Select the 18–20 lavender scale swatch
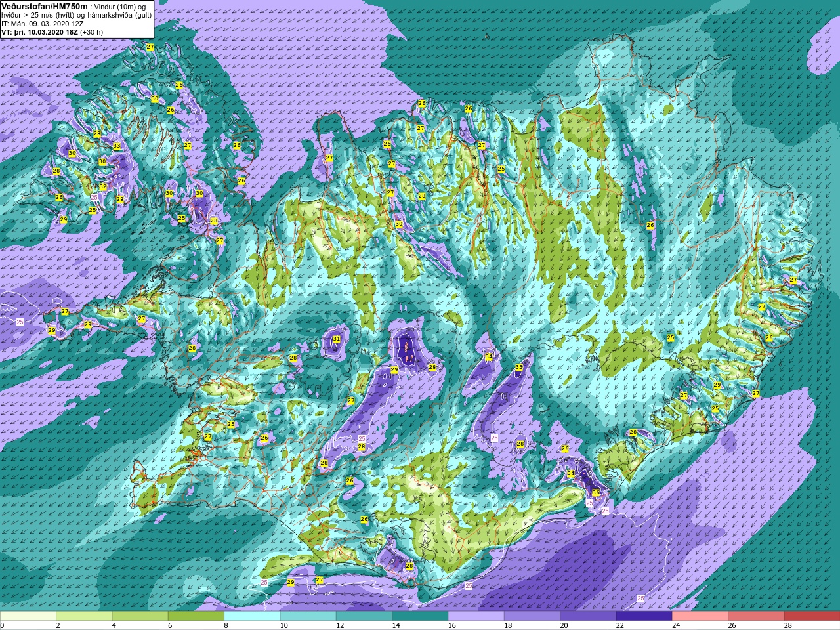840x630 pixels. [532, 616]
